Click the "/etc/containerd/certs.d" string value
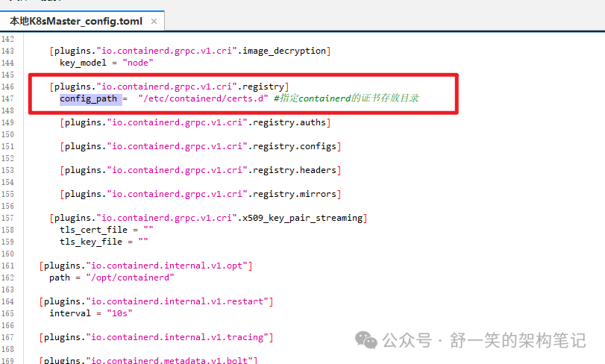This screenshot has width=605, height=364. (203, 98)
